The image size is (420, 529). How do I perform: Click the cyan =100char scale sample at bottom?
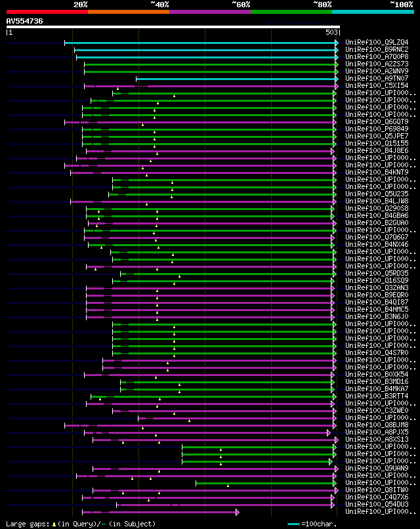pyautogui.click(x=293, y=524)
